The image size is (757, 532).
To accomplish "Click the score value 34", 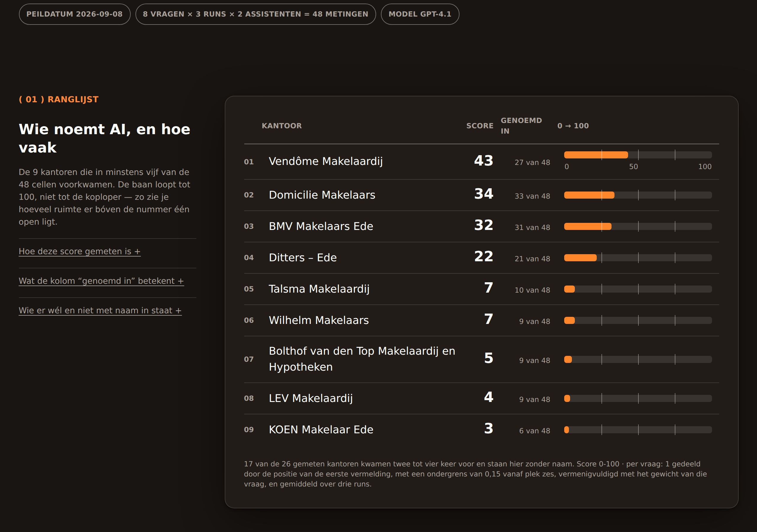I will pos(484,194).
